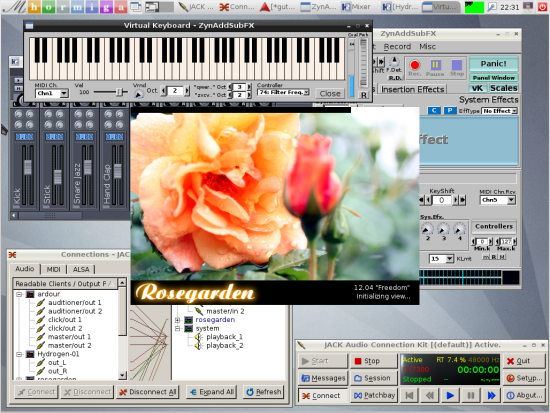Image resolution: width=550 pixels, height=413 pixels.
Task: Click the Panic! button
Action: (x=494, y=64)
